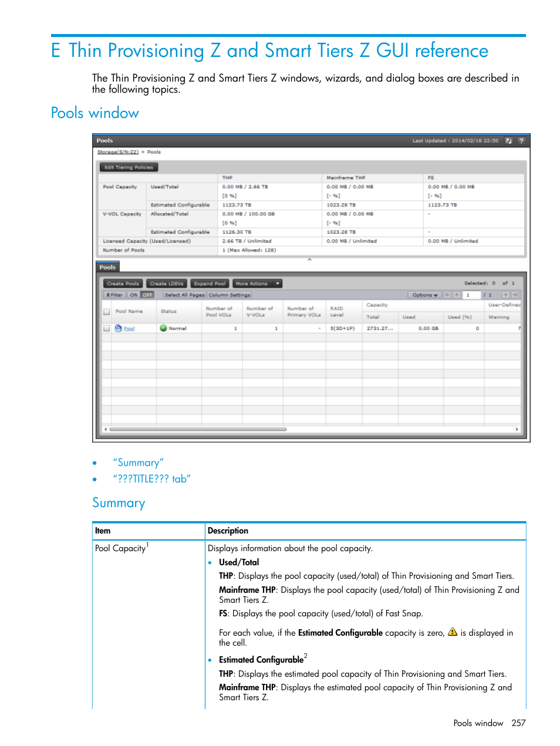Image resolution: width=560 pixels, height=746 pixels.
Task: Click "1123.73 TB" under THP column
Action: tap(237, 205)
